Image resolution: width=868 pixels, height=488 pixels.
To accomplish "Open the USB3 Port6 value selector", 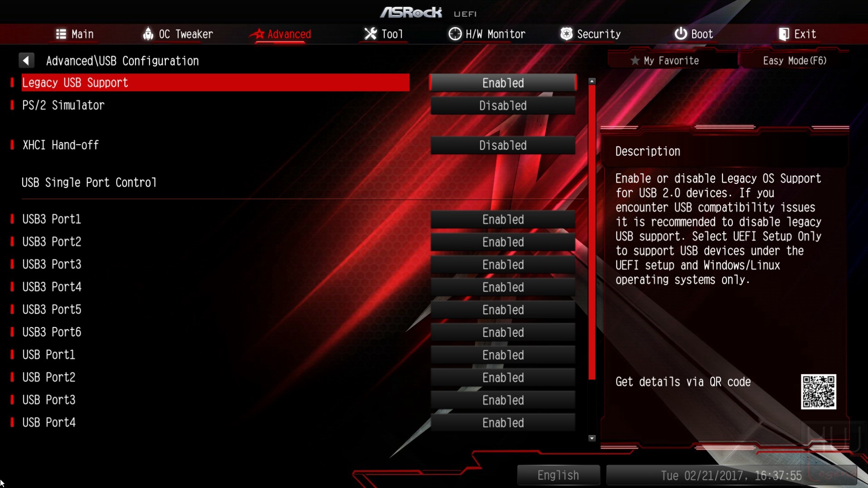I will tap(503, 333).
